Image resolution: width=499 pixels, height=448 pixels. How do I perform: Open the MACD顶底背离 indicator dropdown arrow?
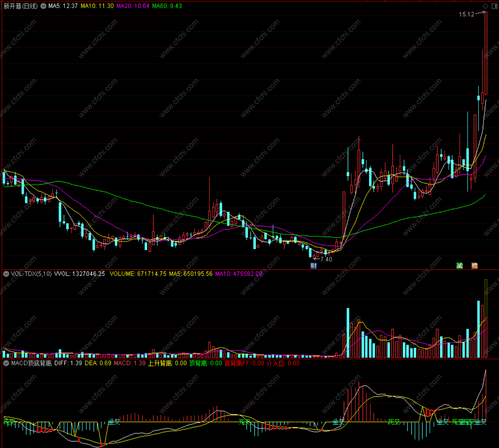coord(6,363)
